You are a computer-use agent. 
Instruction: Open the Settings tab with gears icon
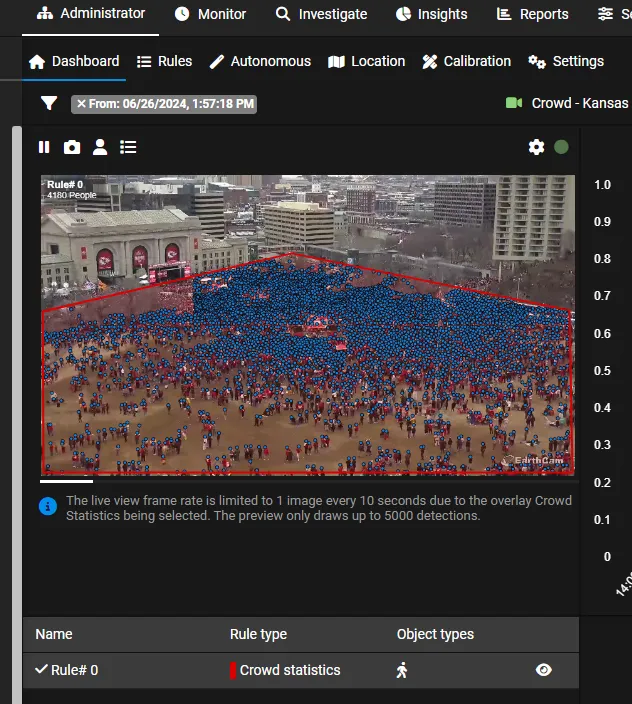point(566,61)
